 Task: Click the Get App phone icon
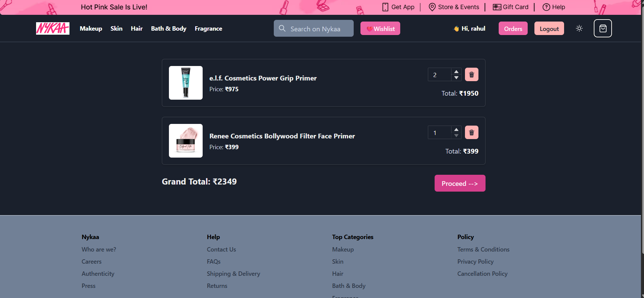point(385,7)
